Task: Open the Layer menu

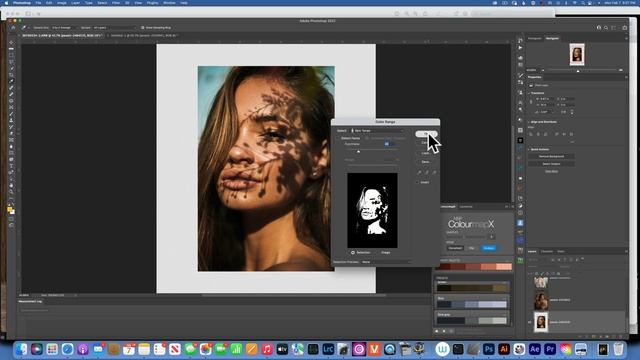Action: click(76, 3)
